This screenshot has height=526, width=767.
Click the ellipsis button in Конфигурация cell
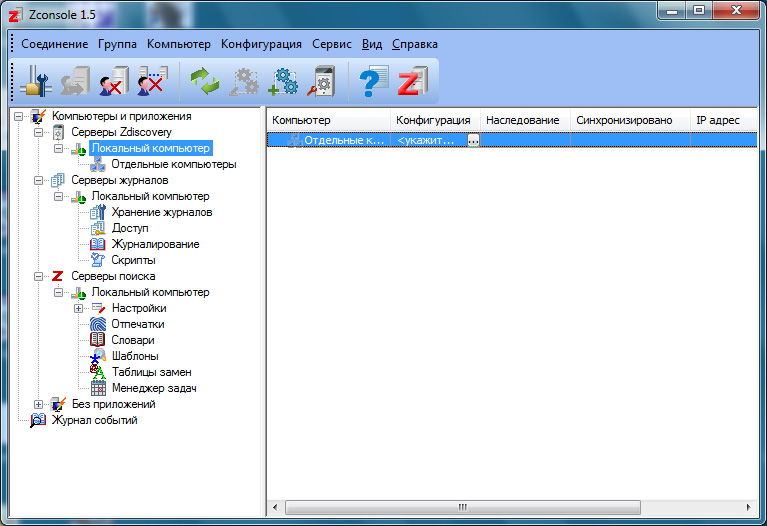pos(473,140)
